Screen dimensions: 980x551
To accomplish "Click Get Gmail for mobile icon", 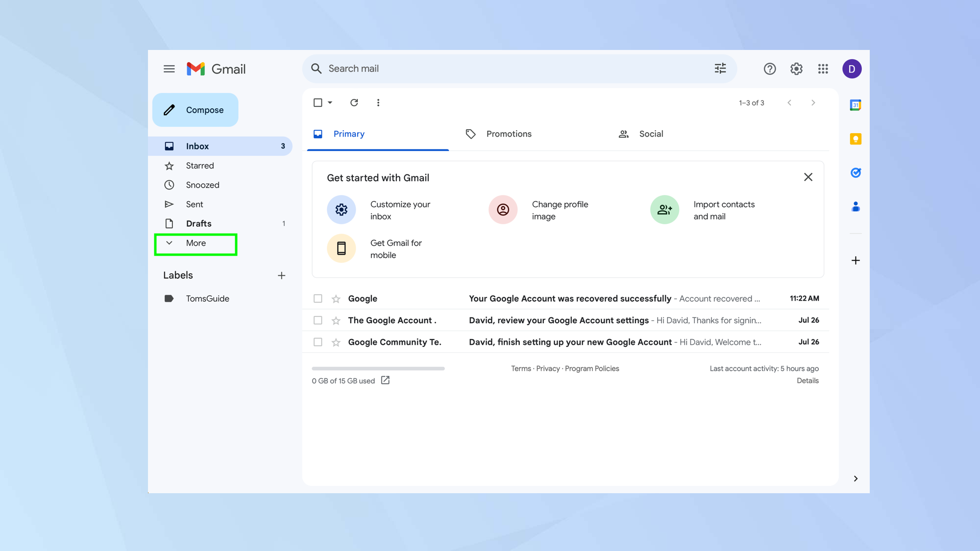I will point(342,248).
